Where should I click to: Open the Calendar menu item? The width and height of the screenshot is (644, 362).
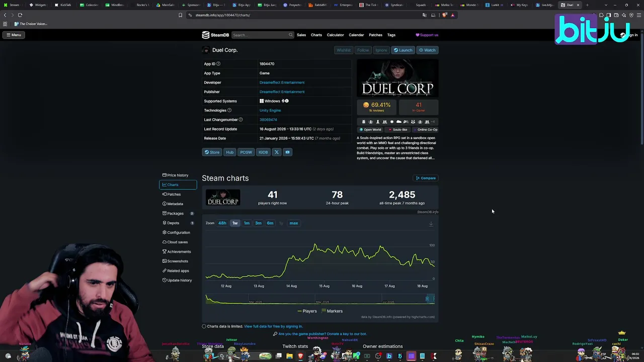pyautogui.click(x=356, y=35)
